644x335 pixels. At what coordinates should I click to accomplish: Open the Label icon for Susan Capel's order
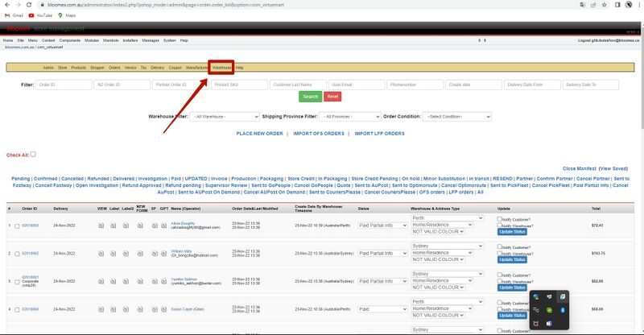tap(113, 309)
